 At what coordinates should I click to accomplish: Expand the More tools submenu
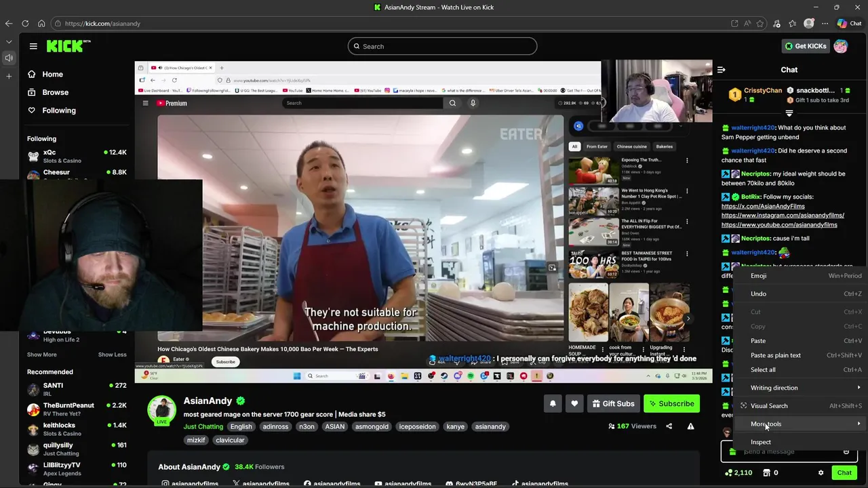(x=800, y=424)
